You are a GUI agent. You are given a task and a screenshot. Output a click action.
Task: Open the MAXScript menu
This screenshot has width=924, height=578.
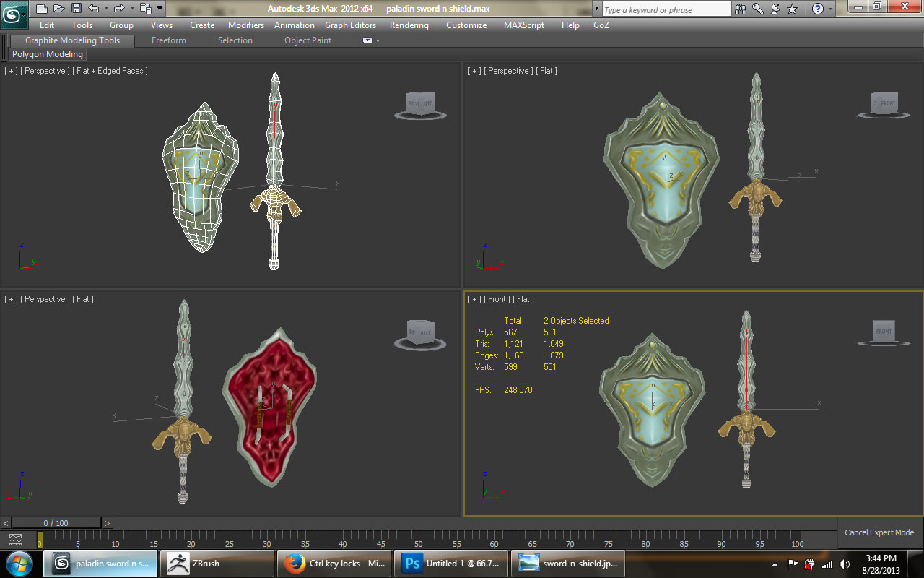524,25
